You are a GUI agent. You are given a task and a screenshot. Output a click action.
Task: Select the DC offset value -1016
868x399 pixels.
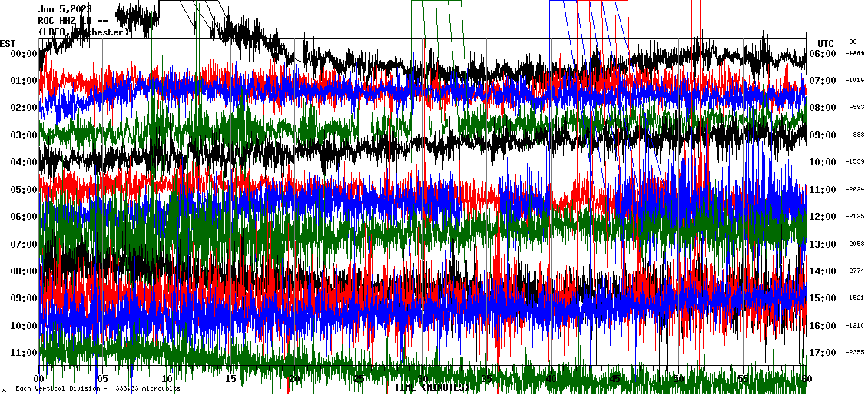click(x=855, y=80)
